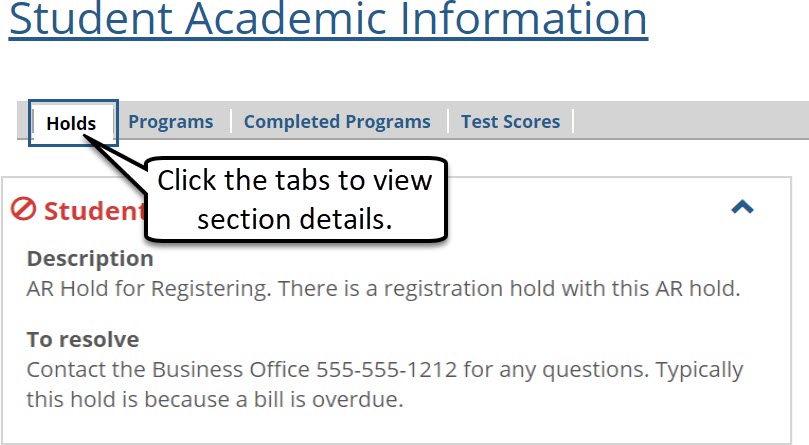Click the 'Click the tabs' callout bubble
The image size is (809, 445).
point(295,198)
